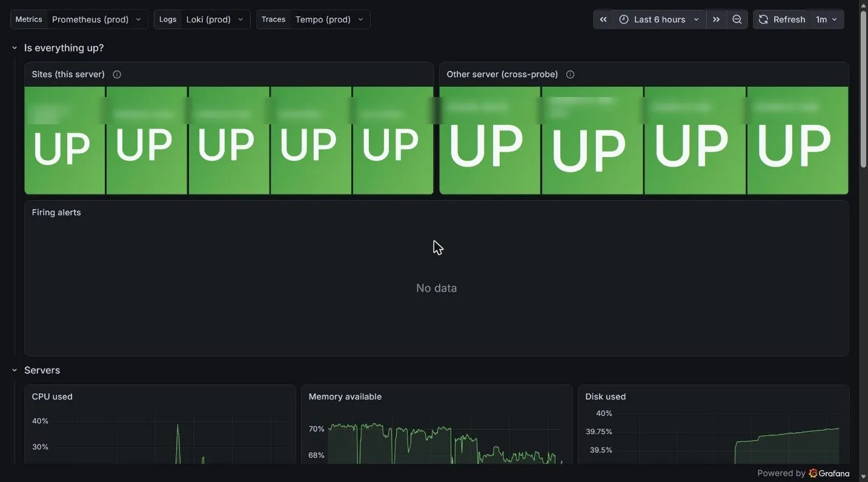Collapse the "Is everything up?" row chevron
This screenshot has height=482, width=868.
point(15,48)
